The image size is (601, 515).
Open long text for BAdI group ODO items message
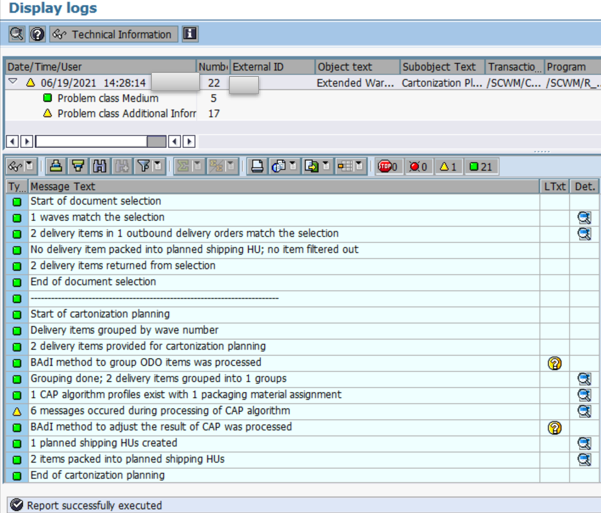[x=555, y=363]
